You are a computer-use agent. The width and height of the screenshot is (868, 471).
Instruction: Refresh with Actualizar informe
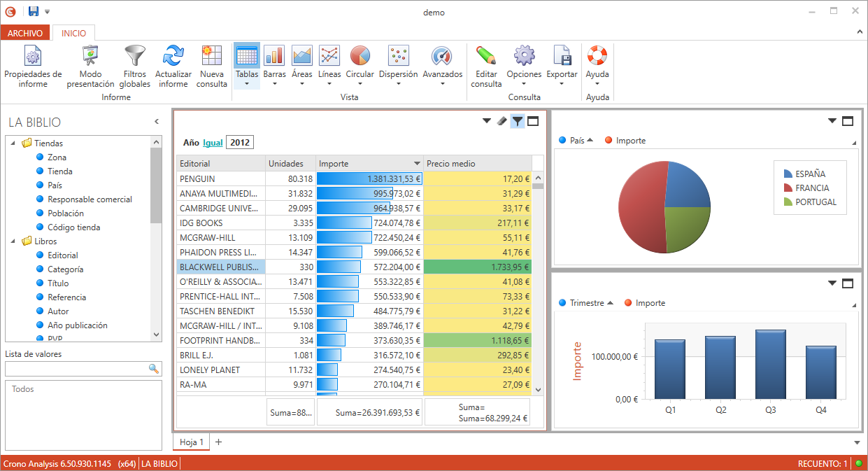(x=172, y=63)
